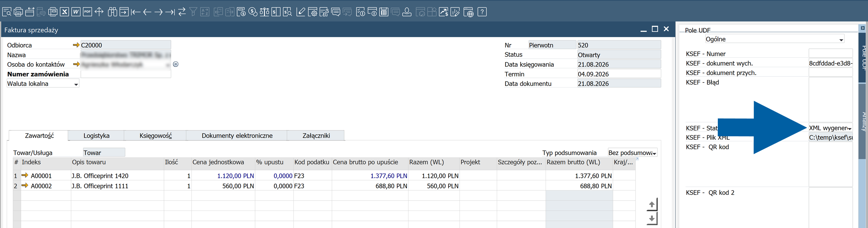Click the Refresh record icon
This screenshot has width=868, height=228.
pos(182,12)
